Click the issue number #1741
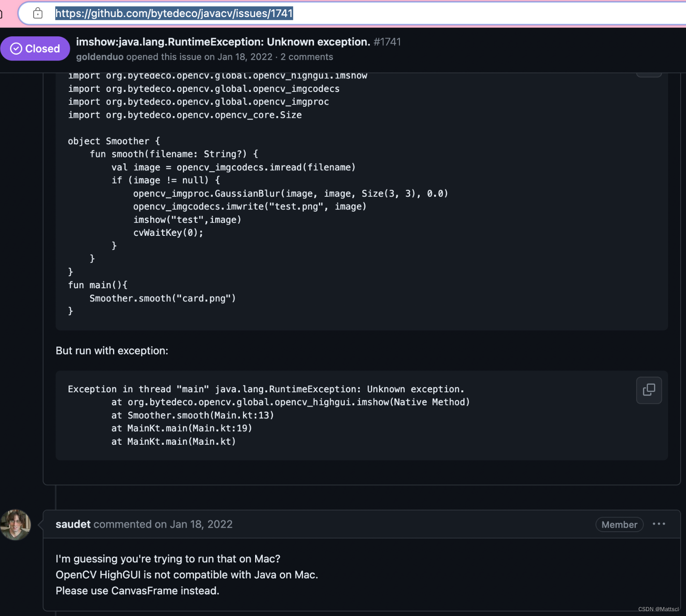The image size is (686, 616). tap(387, 42)
